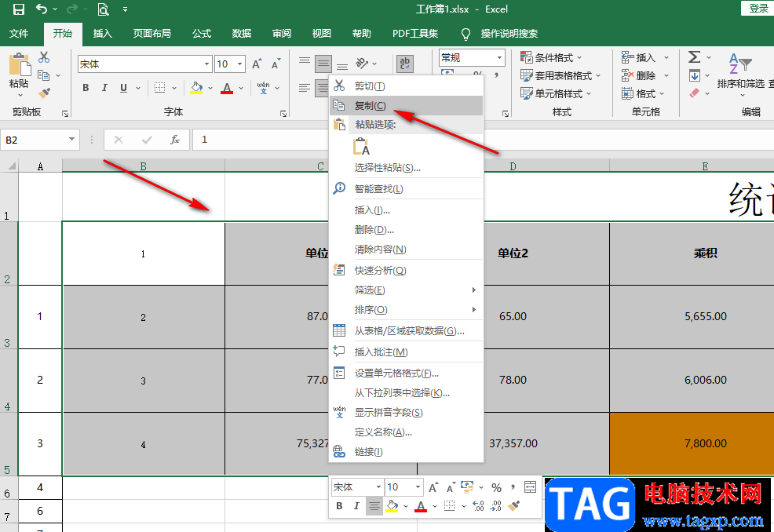Image resolution: width=774 pixels, height=532 pixels.
Task: Click top align icon in ribbon
Action: [x=305, y=60]
